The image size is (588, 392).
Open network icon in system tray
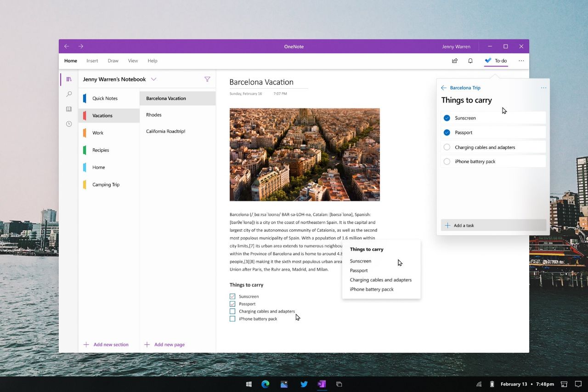point(479,384)
